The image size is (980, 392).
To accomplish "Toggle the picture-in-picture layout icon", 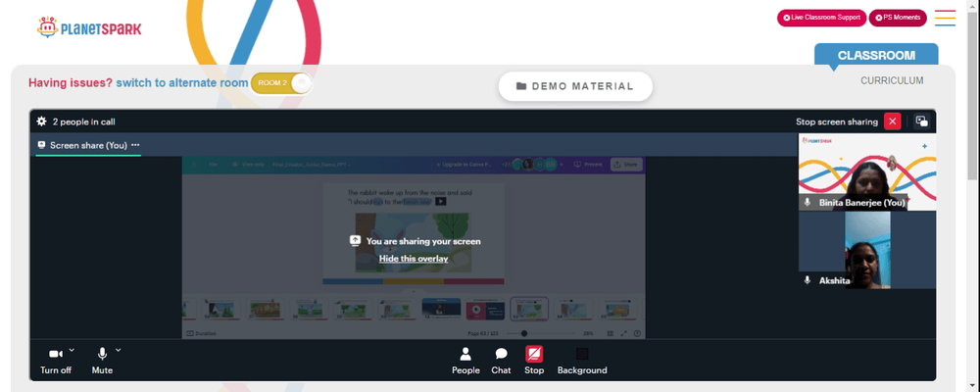I will pyautogui.click(x=921, y=122).
